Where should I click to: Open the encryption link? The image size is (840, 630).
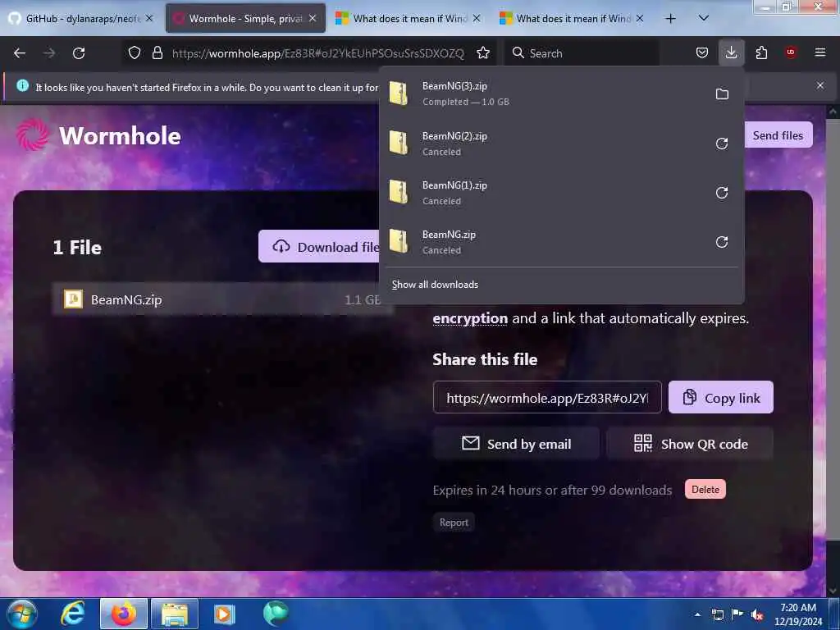tap(470, 318)
